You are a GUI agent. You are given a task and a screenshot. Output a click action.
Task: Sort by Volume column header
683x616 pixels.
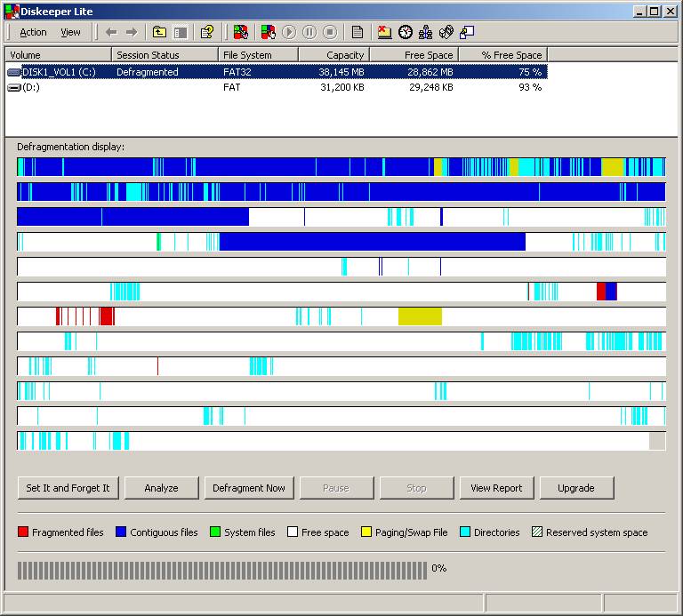pos(58,55)
